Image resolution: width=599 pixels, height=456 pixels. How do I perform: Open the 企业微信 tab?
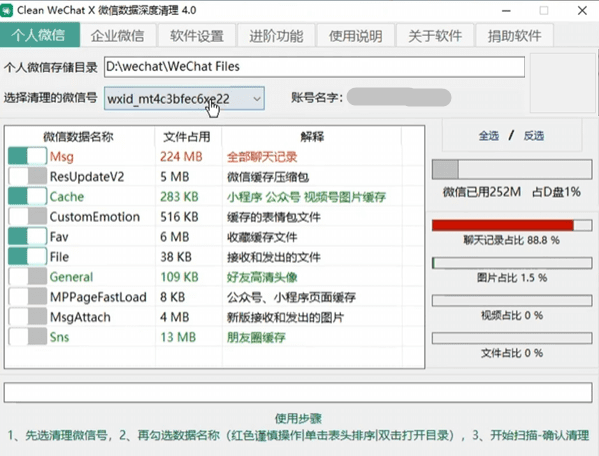click(118, 36)
